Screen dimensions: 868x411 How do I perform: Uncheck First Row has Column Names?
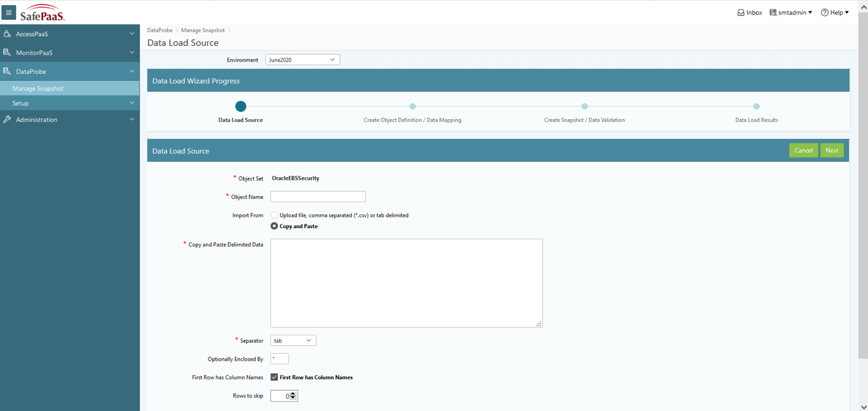click(x=274, y=377)
